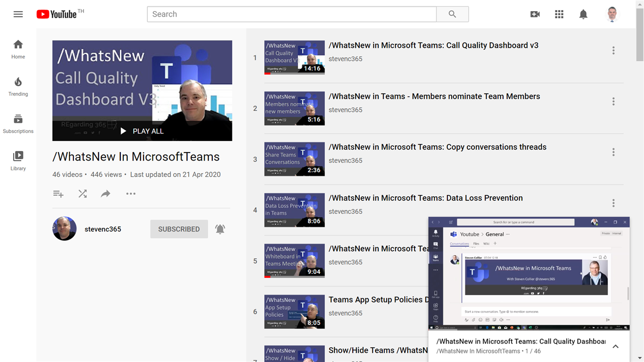Click PLAY ALL on playlist cover
This screenshot has width=644, height=362.
coord(142,131)
